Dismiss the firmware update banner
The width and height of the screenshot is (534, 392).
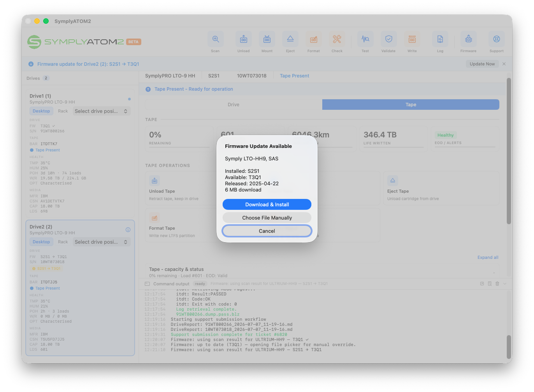pyautogui.click(x=504, y=64)
